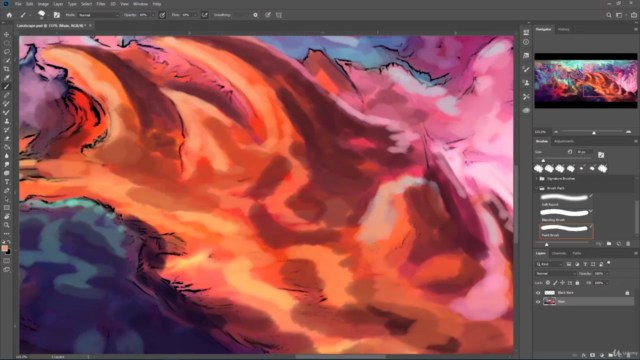Open brush settings panel toggle icon

[x=57, y=15]
